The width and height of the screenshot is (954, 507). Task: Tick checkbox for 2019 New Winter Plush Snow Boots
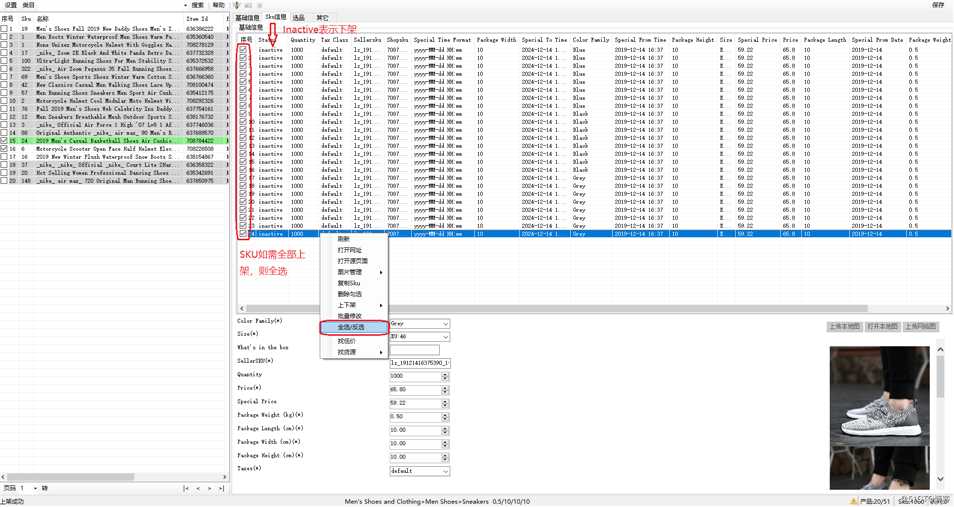tap(4, 156)
